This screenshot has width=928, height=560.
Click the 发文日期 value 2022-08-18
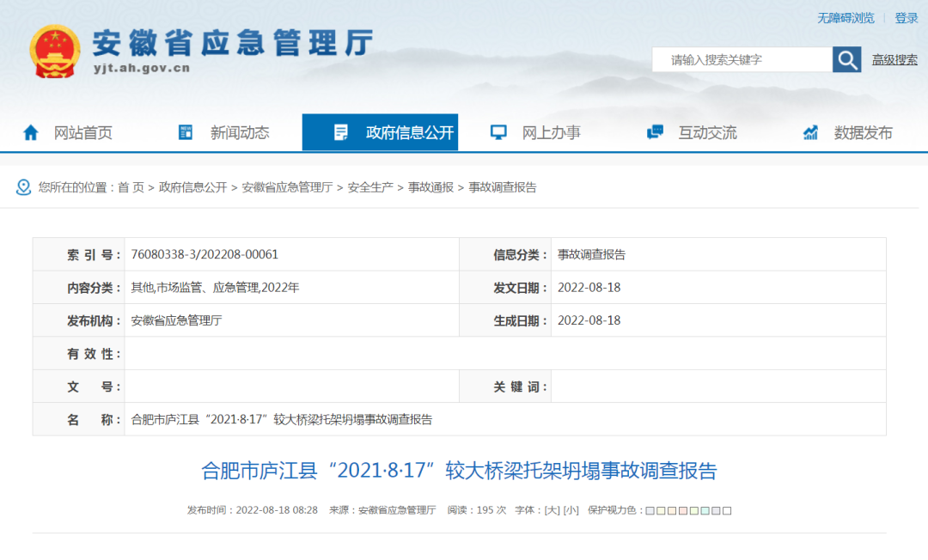(x=589, y=288)
